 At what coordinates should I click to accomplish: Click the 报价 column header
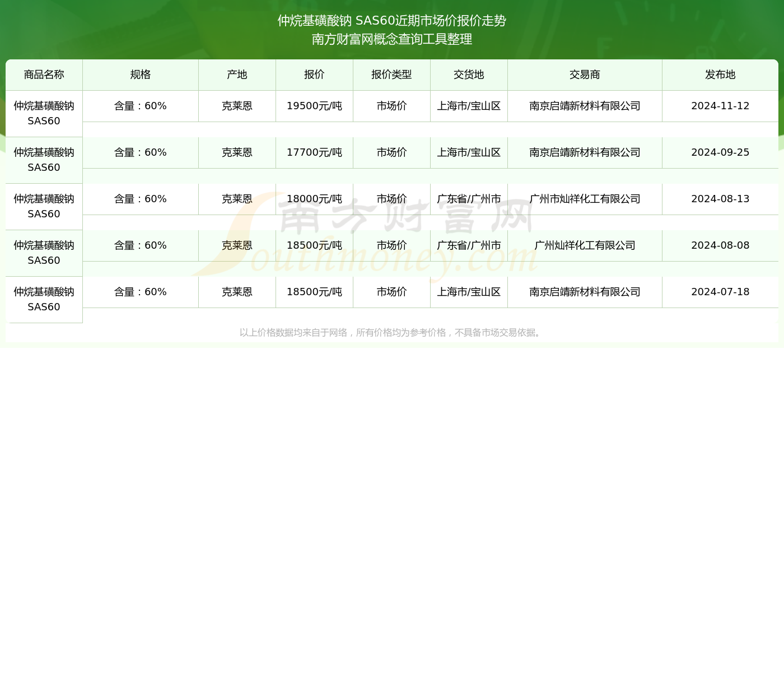click(314, 75)
